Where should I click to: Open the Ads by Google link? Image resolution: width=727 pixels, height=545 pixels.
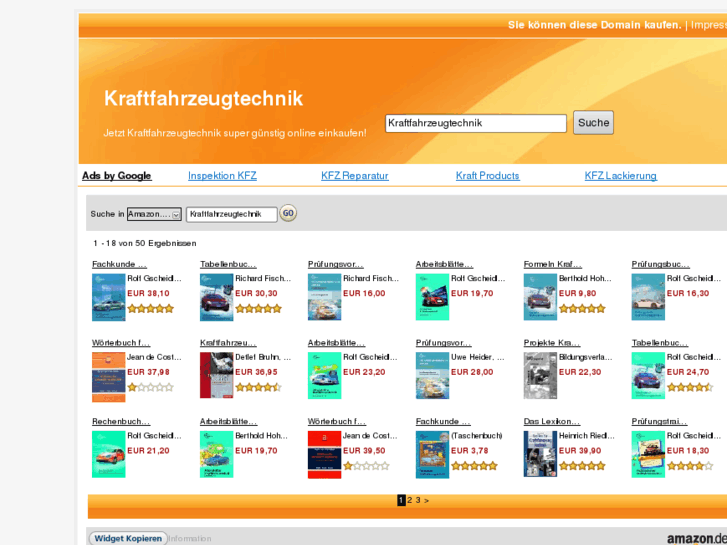[117, 176]
